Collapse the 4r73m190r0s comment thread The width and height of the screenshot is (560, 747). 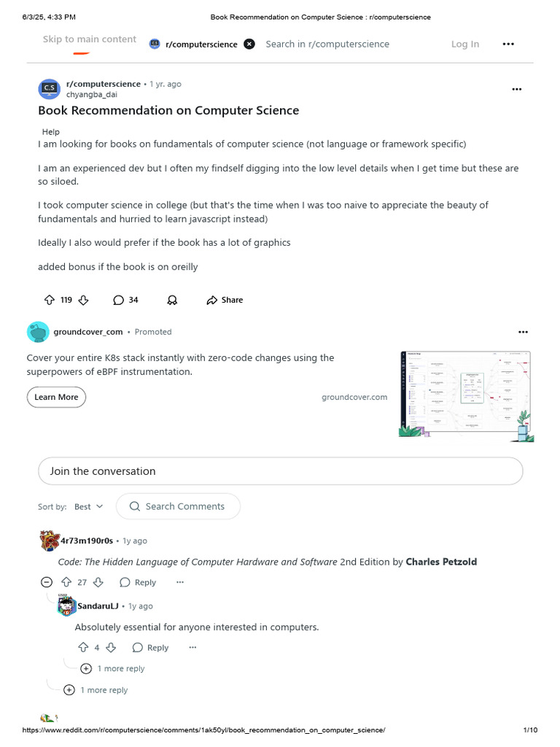(47, 582)
